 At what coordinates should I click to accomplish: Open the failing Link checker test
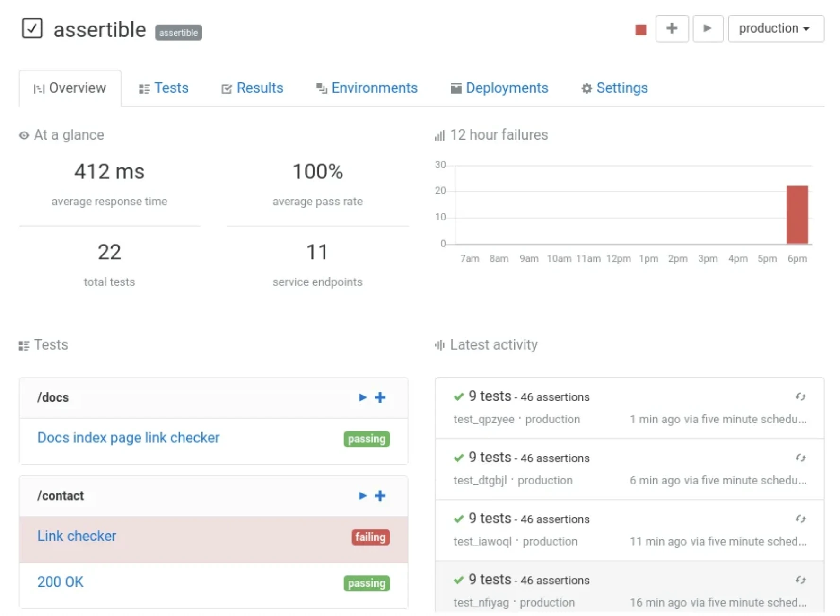[77, 536]
